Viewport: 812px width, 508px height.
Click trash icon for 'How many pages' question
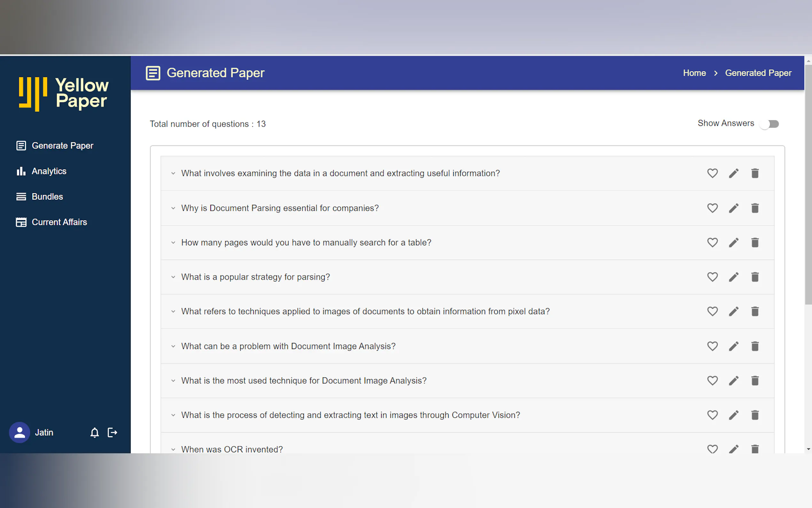click(x=755, y=242)
